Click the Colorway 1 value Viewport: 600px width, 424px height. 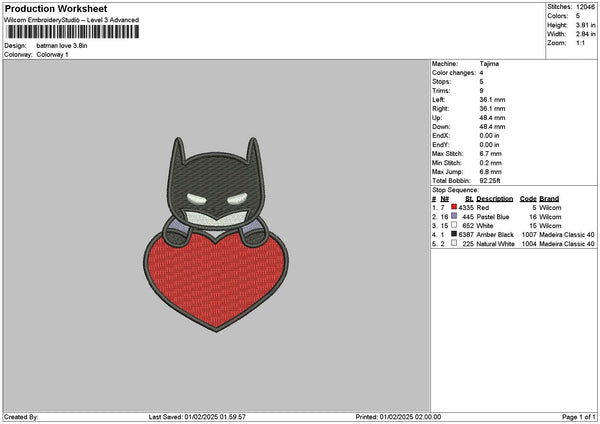(54, 54)
